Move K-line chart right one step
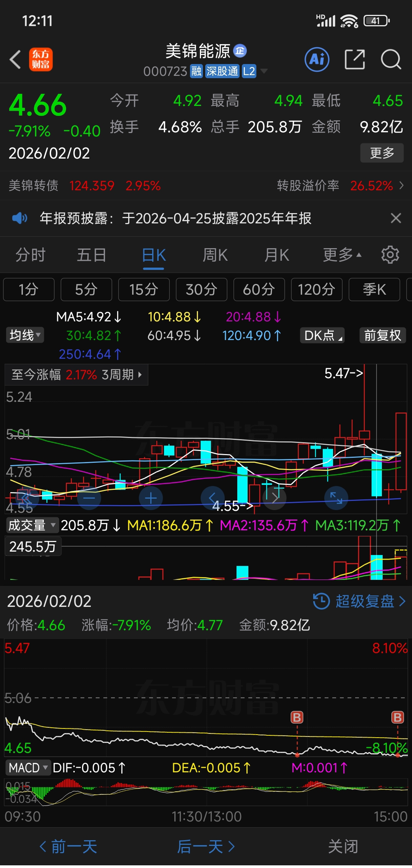412x868 pixels. click(274, 498)
